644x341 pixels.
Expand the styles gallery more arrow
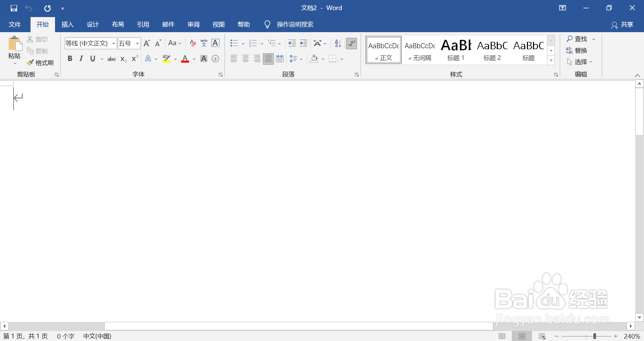pyautogui.click(x=551, y=61)
